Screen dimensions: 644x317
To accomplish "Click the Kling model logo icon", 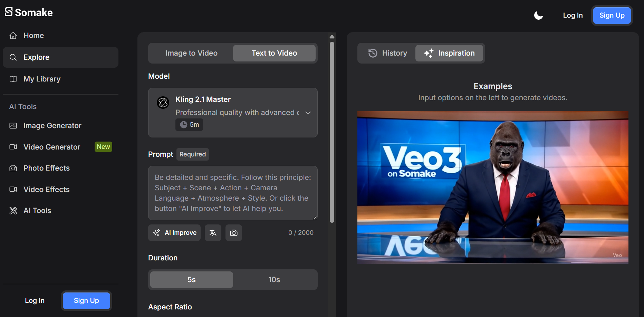I will tap(163, 103).
